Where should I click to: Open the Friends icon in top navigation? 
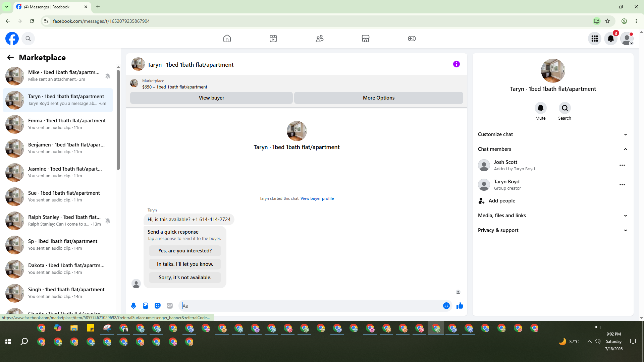pos(320,39)
